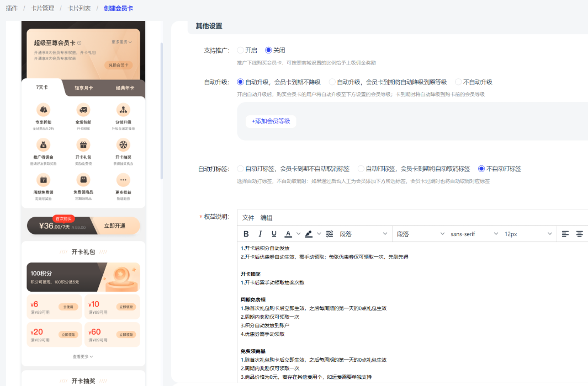Select 自动打标签，会员卡到期将自动取消标签 option
This screenshot has height=386, width=588.
point(362,169)
